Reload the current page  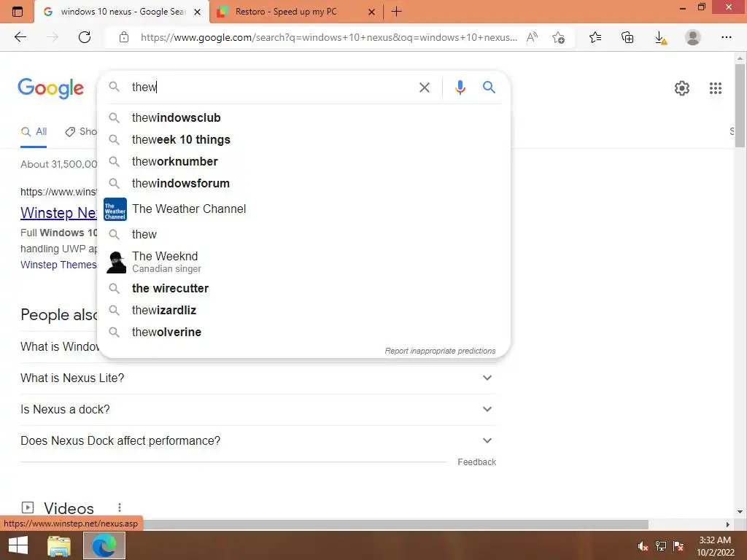point(85,37)
